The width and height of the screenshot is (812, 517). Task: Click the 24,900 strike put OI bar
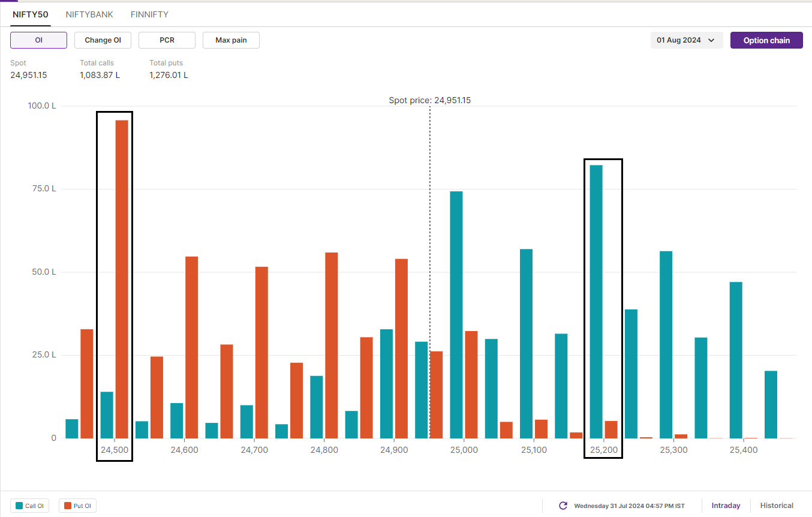pyautogui.click(x=402, y=348)
